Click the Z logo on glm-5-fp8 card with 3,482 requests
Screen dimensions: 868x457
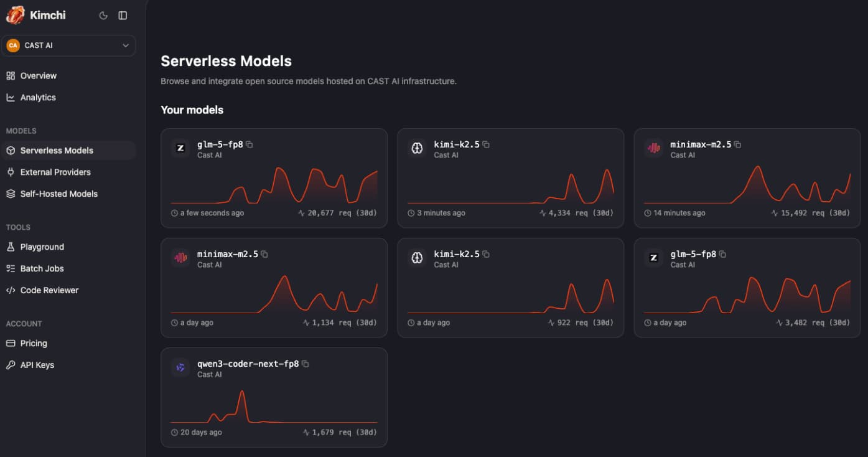pos(653,258)
